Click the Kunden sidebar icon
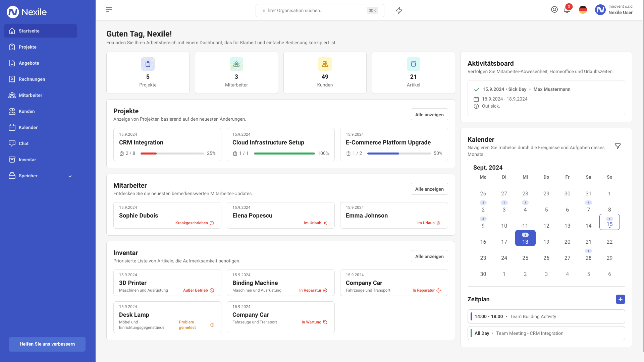This screenshot has height=362, width=644. click(12, 111)
